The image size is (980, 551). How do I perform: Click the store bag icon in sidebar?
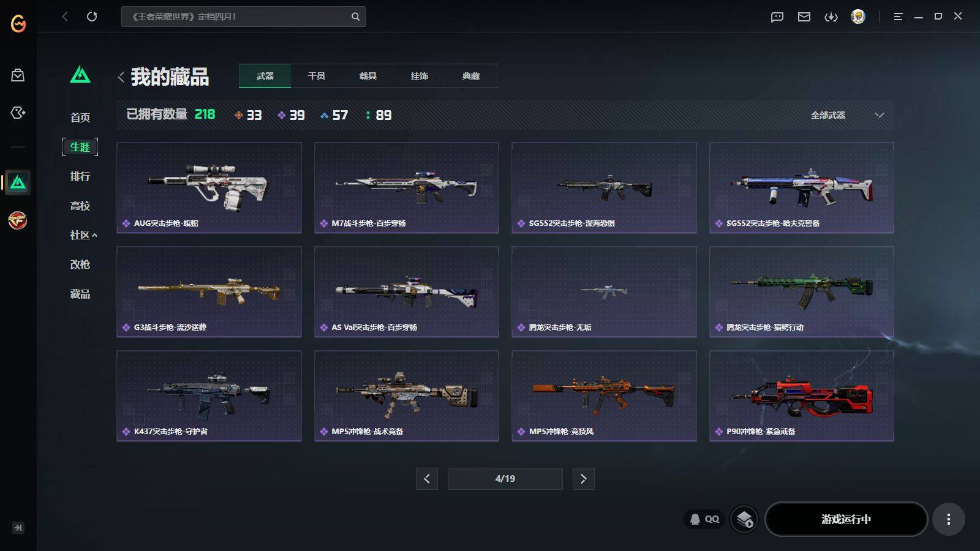tap(18, 75)
